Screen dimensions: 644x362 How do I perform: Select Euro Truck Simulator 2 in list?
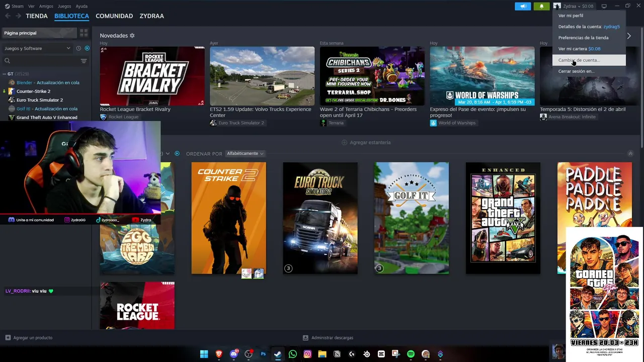pyautogui.click(x=40, y=100)
